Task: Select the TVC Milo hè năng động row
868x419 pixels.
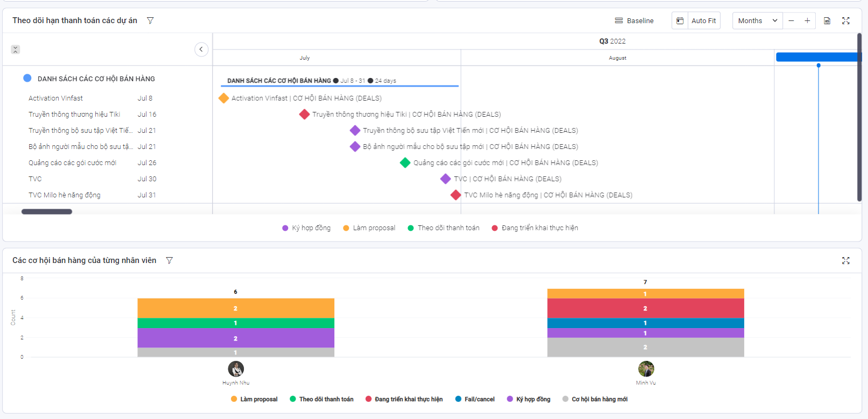Action: 65,195
